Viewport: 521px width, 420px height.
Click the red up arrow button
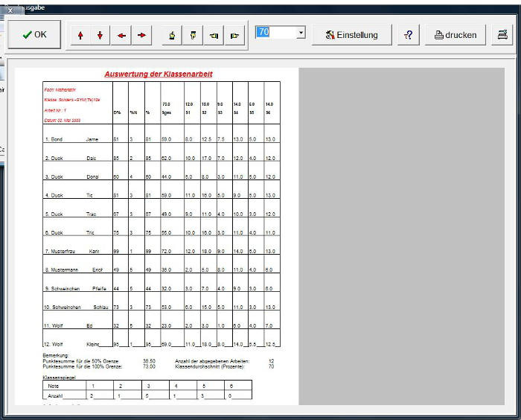pyautogui.click(x=80, y=35)
